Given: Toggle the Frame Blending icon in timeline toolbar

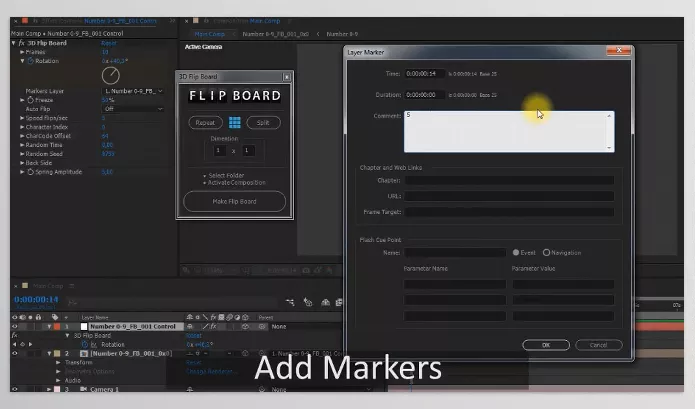Looking at the screenshot, I should pos(340,302).
